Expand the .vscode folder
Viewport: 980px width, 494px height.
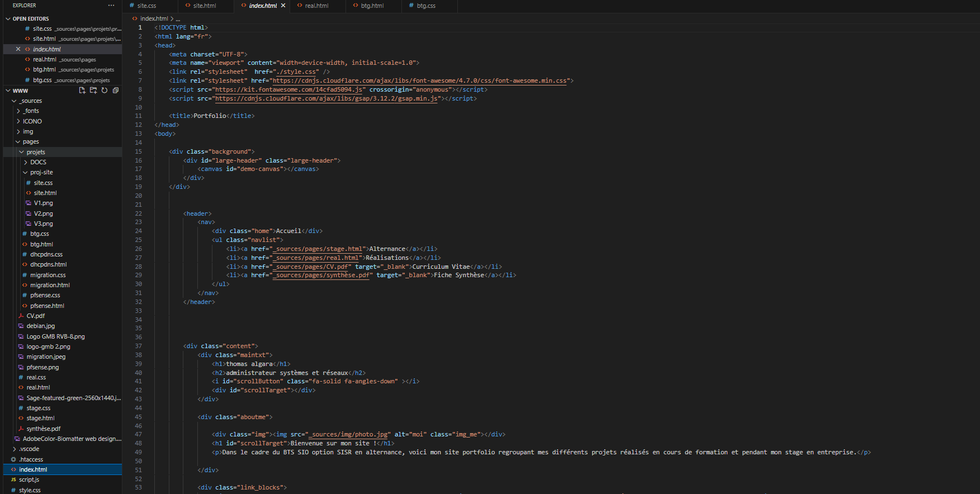[29, 449]
